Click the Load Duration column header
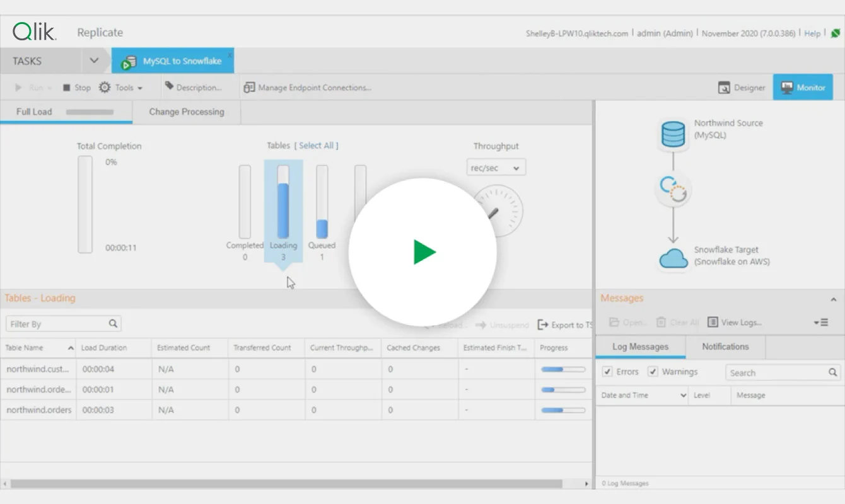The image size is (845, 504). point(114,348)
